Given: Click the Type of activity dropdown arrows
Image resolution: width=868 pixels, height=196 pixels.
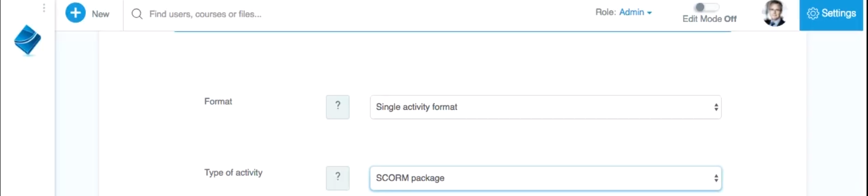Looking at the screenshot, I should click(716, 178).
